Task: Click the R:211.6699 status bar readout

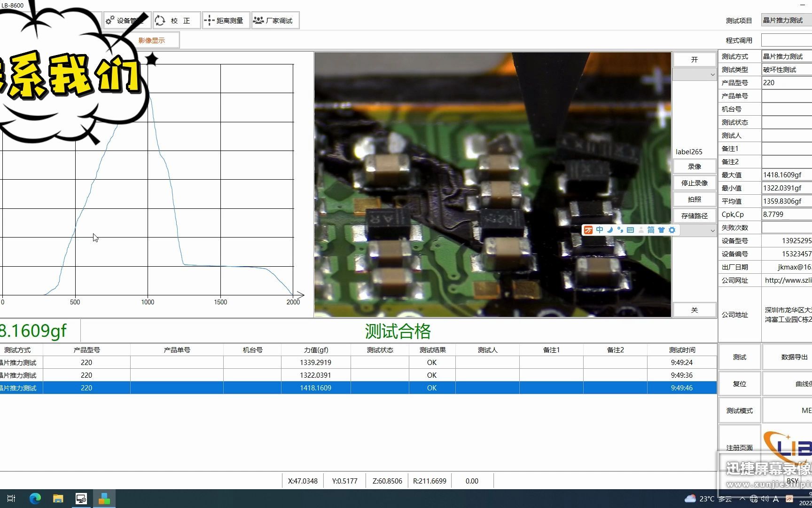Action: 429,481
